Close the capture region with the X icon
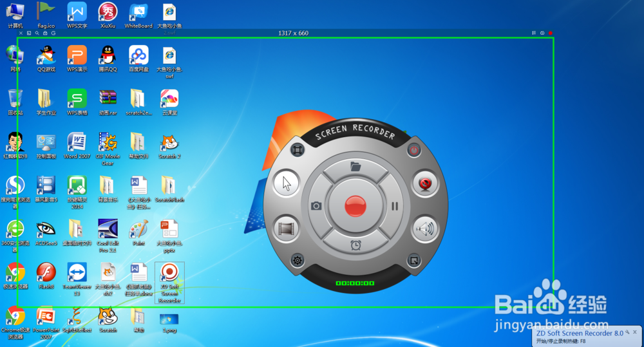644x347 pixels. [21, 33]
